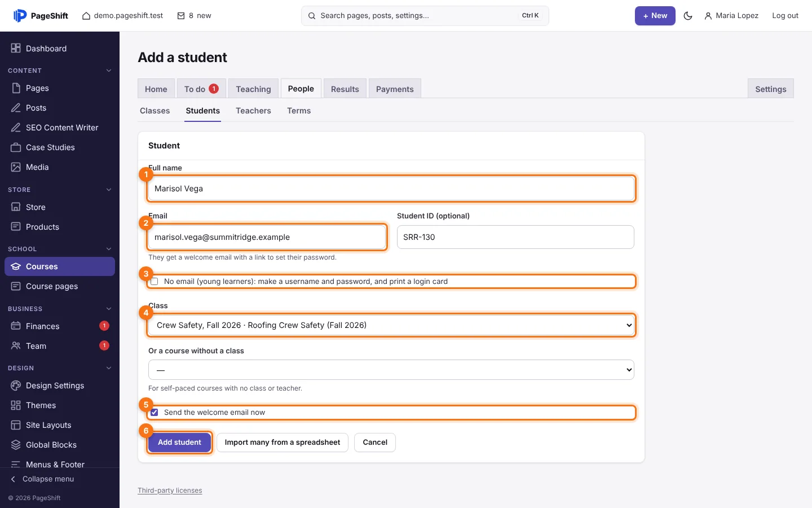Switch to the Teachers sub-tab
812x508 pixels.
[253, 111]
